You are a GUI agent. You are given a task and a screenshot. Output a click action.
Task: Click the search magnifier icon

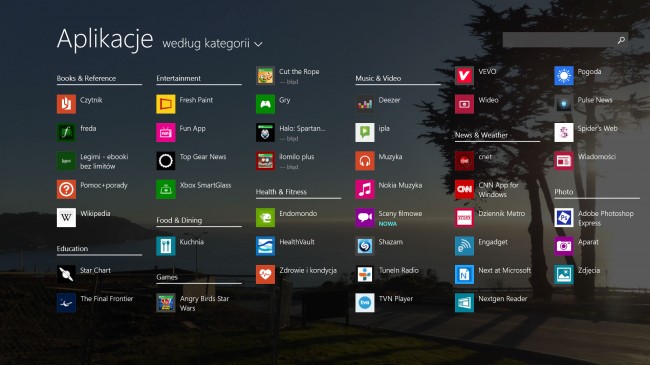[x=621, y=40]
